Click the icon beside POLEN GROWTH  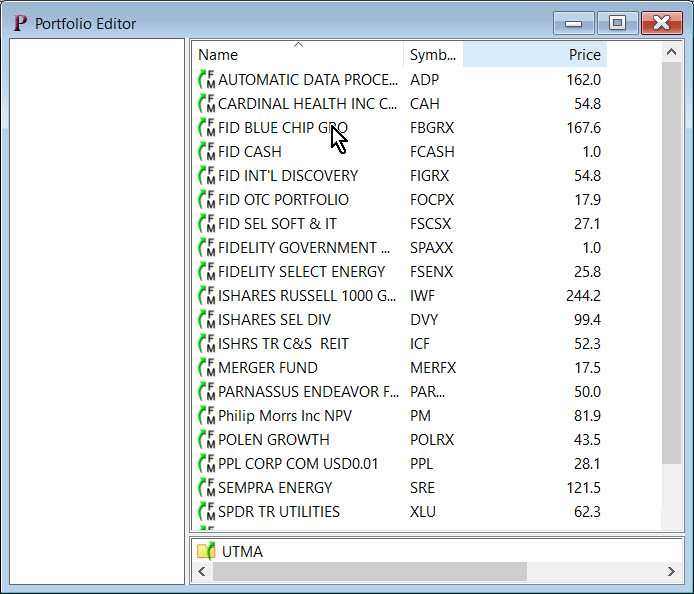click(207, 439)
